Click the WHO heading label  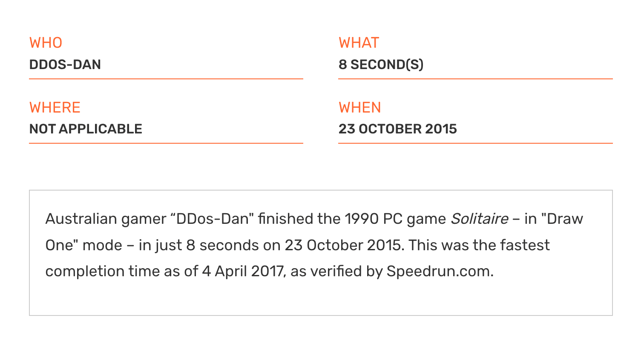tap(46, 43)
